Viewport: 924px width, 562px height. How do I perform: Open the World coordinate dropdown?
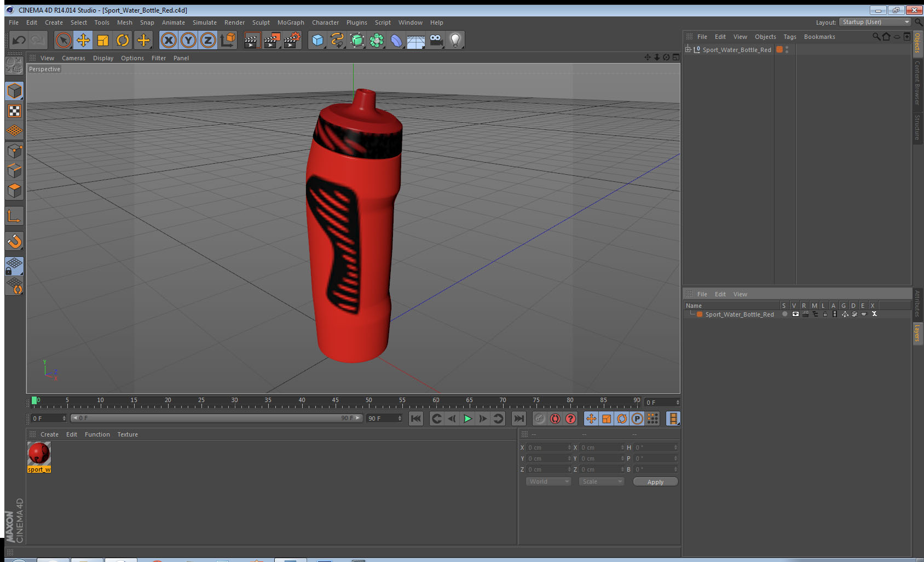pyautogui.click(x=548, y=481)
